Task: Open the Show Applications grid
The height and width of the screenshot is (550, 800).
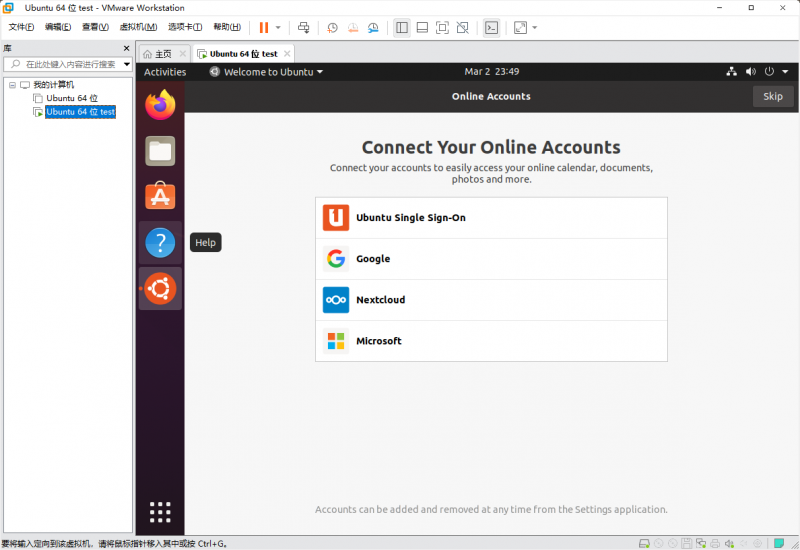Action: coord(160,510)
